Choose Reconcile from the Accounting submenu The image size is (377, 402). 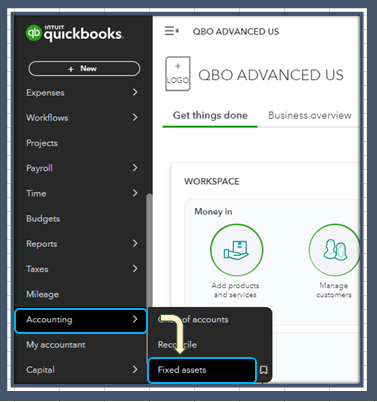(x=177, y=345)
